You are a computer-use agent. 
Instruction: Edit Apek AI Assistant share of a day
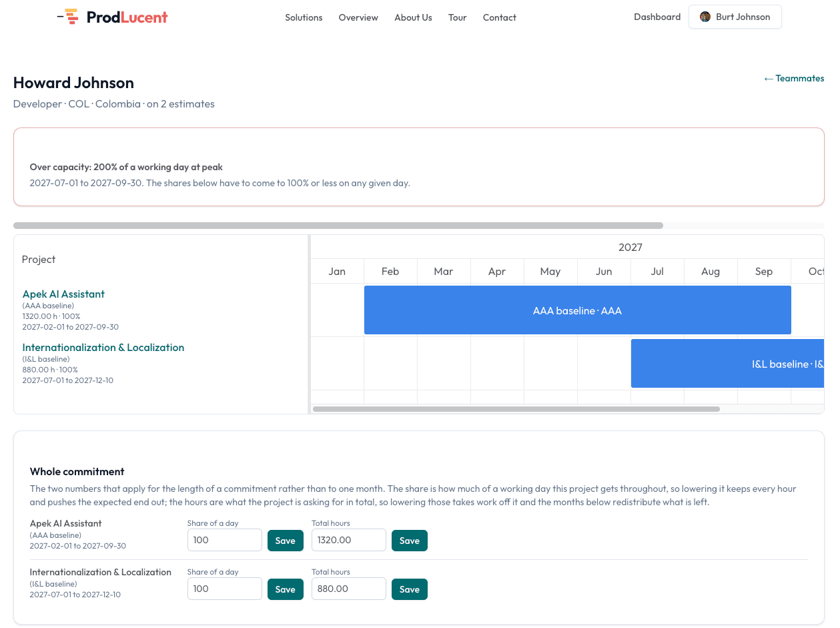(225, 540)
